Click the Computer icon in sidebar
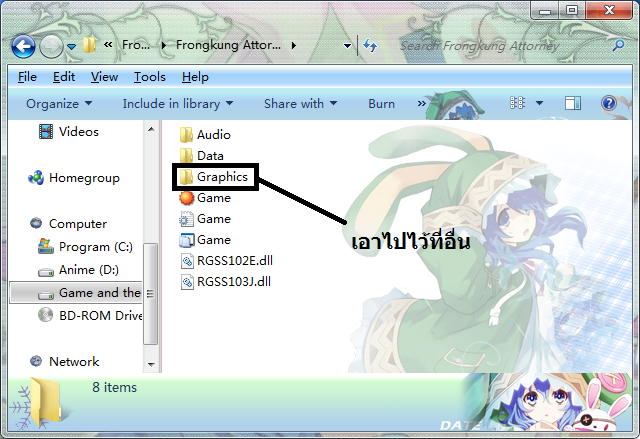 click(36, 223)
